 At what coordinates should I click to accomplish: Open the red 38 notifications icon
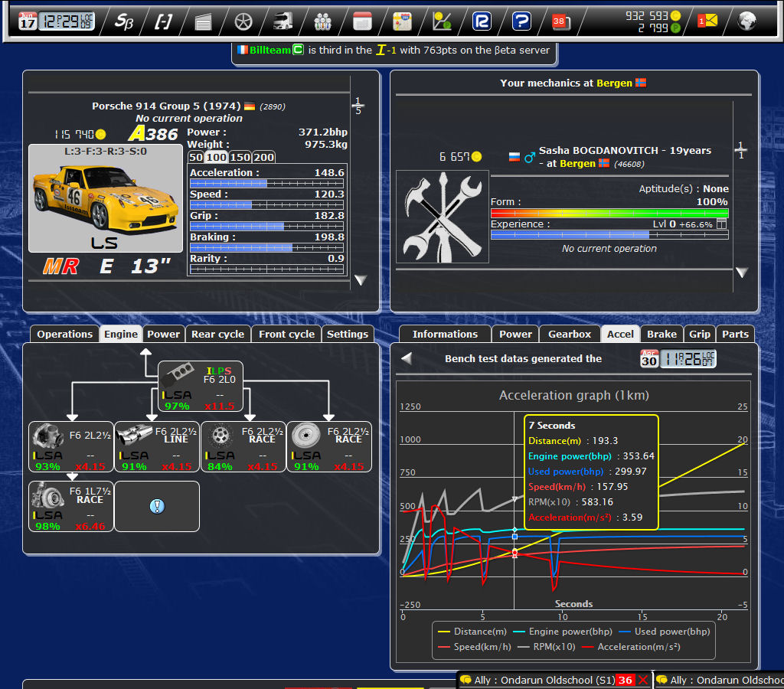(x=561, y=21)
